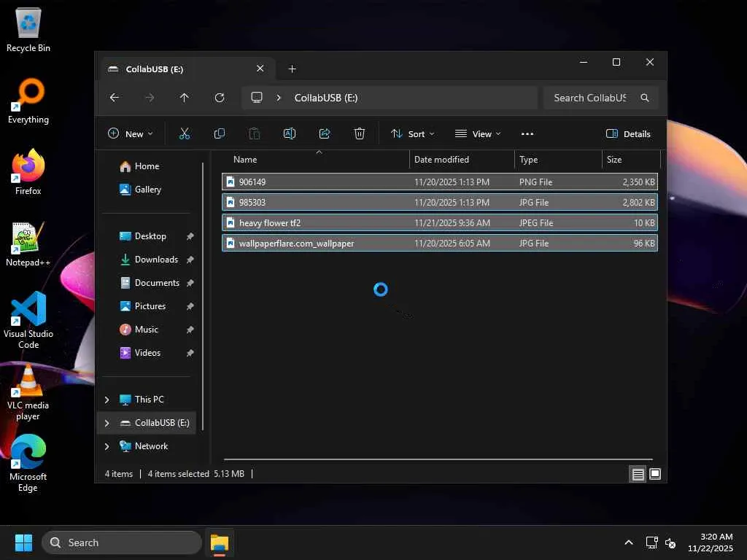Open the See more ellipsis menu

527,133
